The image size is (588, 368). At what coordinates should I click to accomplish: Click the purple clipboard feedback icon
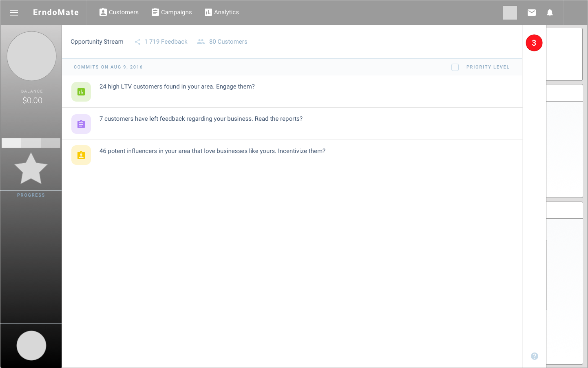[81, 124]
